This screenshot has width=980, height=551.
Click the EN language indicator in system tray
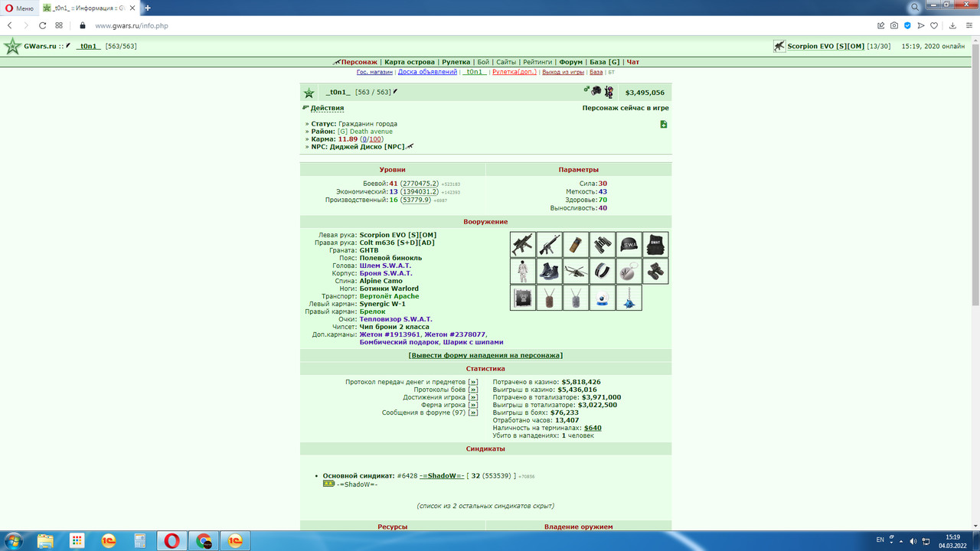pyautogui.click(x=880, y=540)
